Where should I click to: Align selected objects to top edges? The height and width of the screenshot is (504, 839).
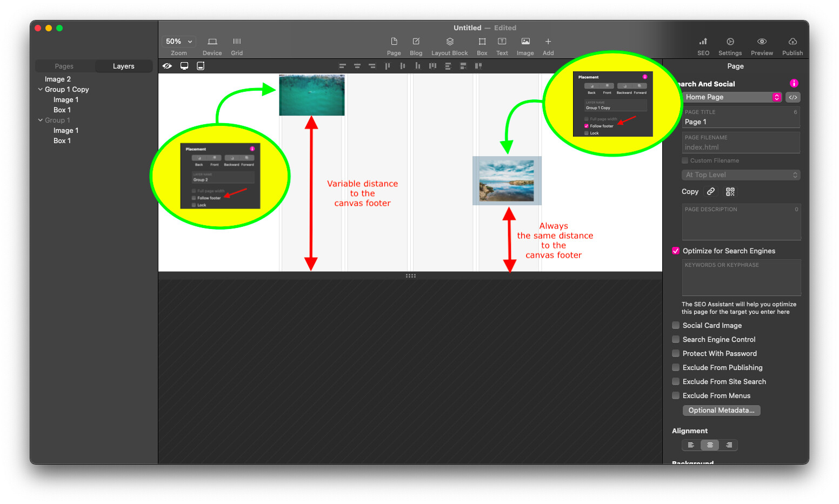[387, 66]
